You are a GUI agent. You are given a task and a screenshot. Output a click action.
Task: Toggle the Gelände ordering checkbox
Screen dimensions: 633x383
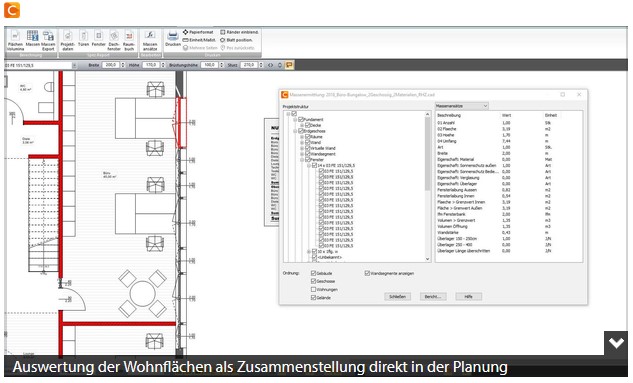click(313, 297)
